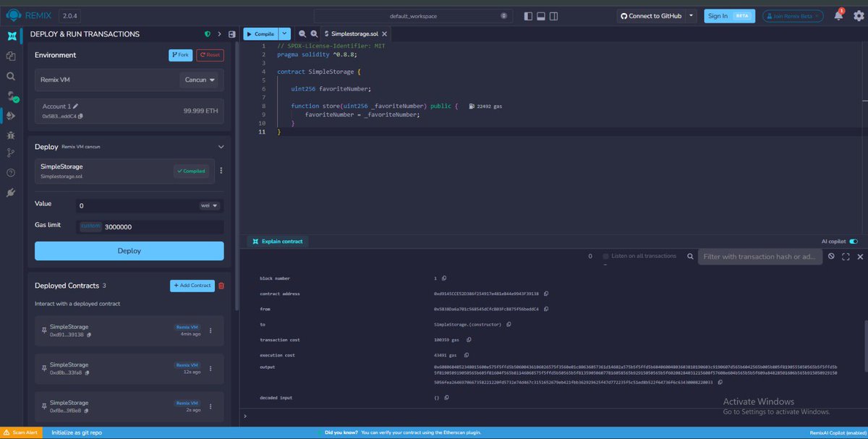Click the side panel pin icon in header
Screen dimensions: 868x439
point(231,34)
